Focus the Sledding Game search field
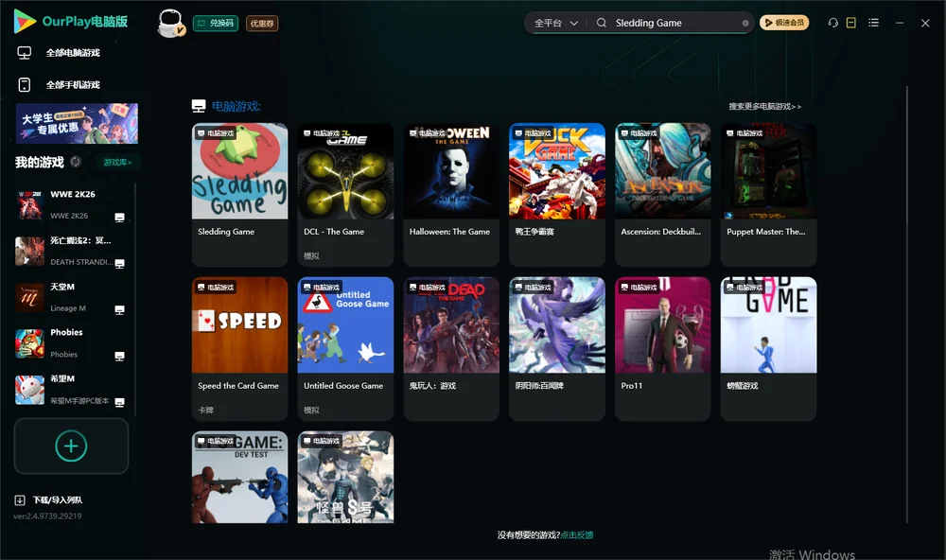The width and height of the screenshot is (946, 560). tap(675, 23)
